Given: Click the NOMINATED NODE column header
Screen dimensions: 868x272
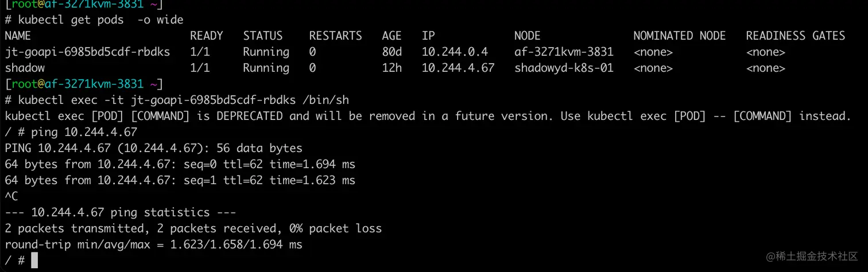Looking at the screenshot, I should pyautogui.click(x=680, y=36).
